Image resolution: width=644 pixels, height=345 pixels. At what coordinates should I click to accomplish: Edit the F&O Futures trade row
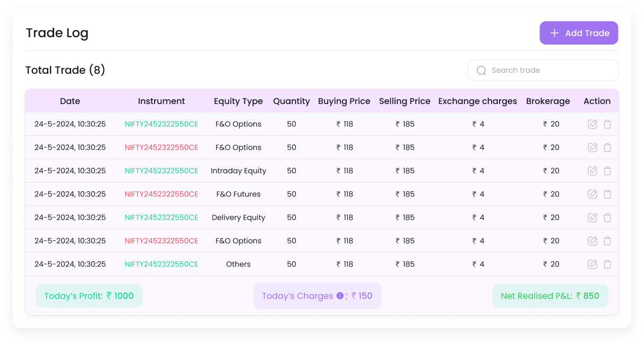coord(593,194)
